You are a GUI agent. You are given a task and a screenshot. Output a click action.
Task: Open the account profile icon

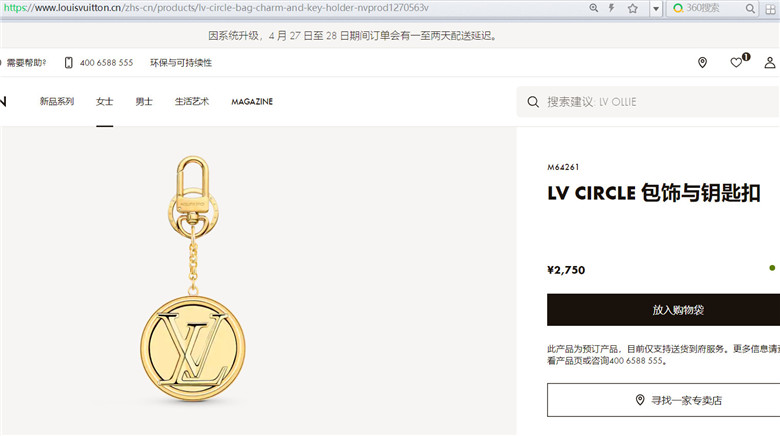tap(770, 62)
